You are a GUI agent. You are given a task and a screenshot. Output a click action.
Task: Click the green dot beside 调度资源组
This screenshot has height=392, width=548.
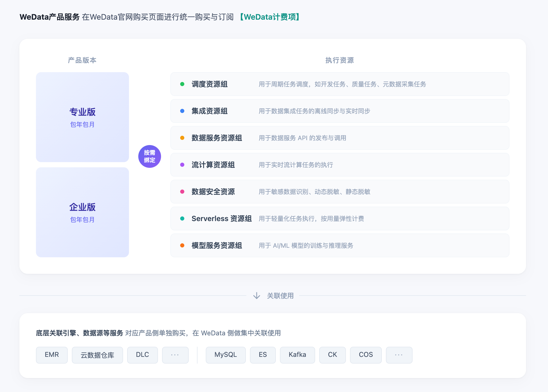182,84
